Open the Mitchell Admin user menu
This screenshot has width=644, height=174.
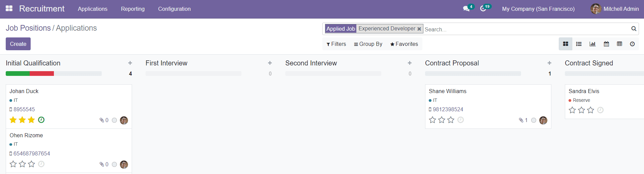[x=615, y=9]
